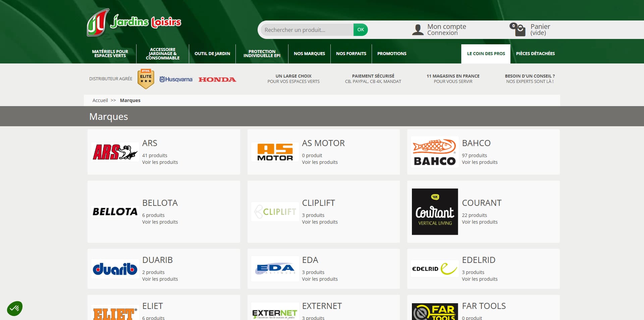The image size is (644, 320).
Task: Open the BAHCO fish logo thumbnail
Action: (435, 152)
